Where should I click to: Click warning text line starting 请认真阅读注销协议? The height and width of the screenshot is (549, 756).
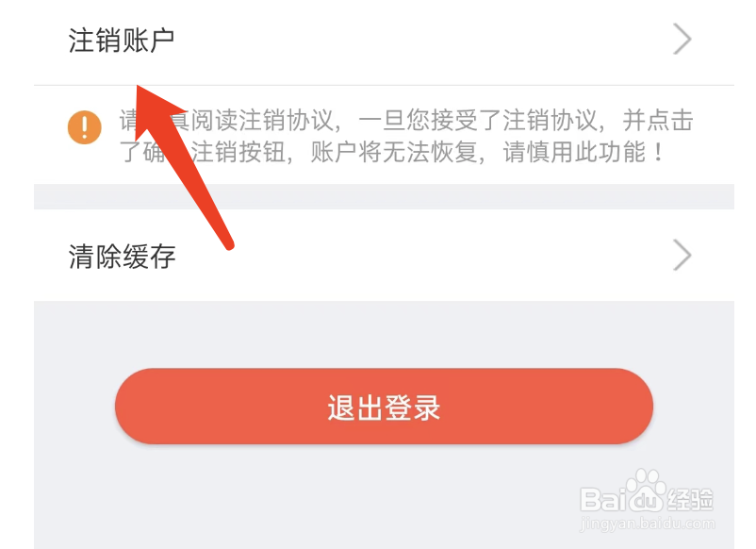pyautogui.click(x=406, y=120)
